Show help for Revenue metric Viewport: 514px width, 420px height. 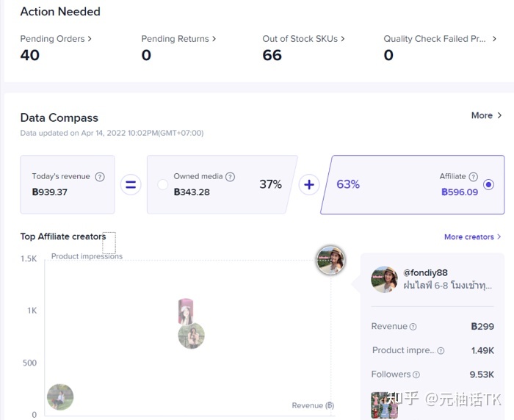pyautogui.click(x=413, y=327)
